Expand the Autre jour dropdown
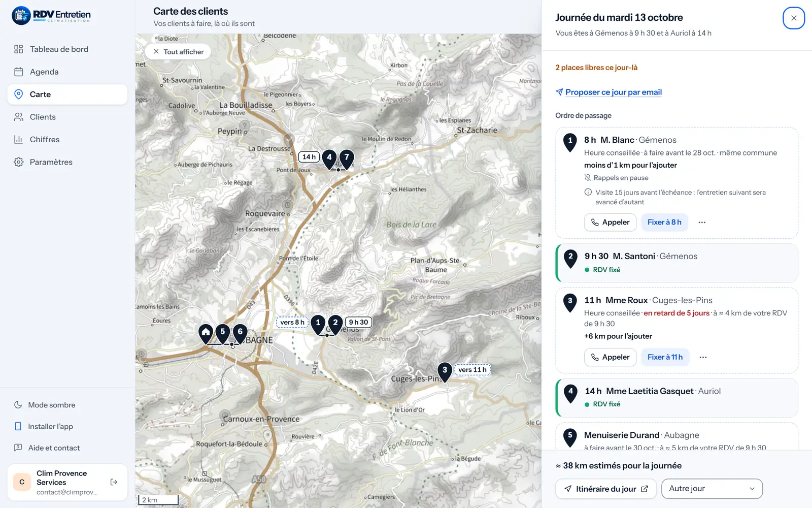 pyautogui.click(x=712, y=489)
